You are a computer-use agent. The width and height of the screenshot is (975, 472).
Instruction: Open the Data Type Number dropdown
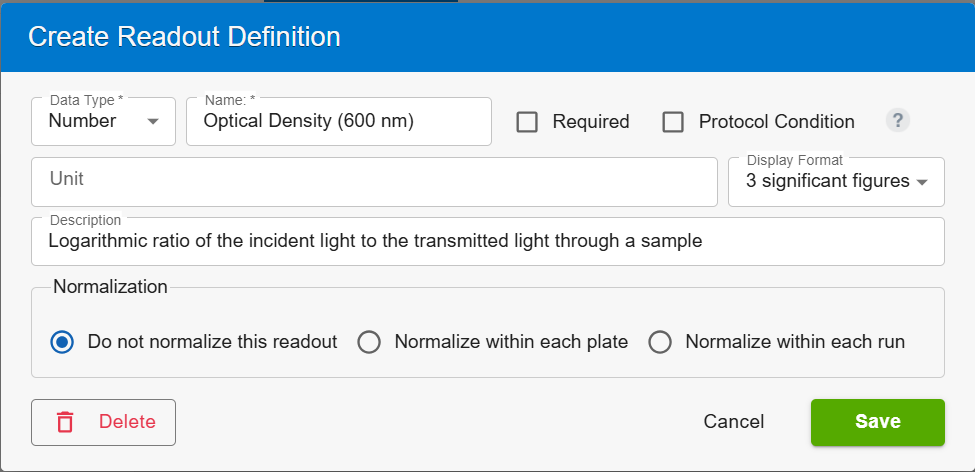point(103,121)
